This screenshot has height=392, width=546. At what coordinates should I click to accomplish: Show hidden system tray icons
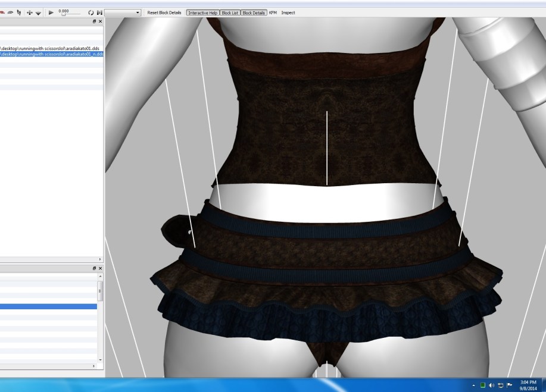coord(474,385)
